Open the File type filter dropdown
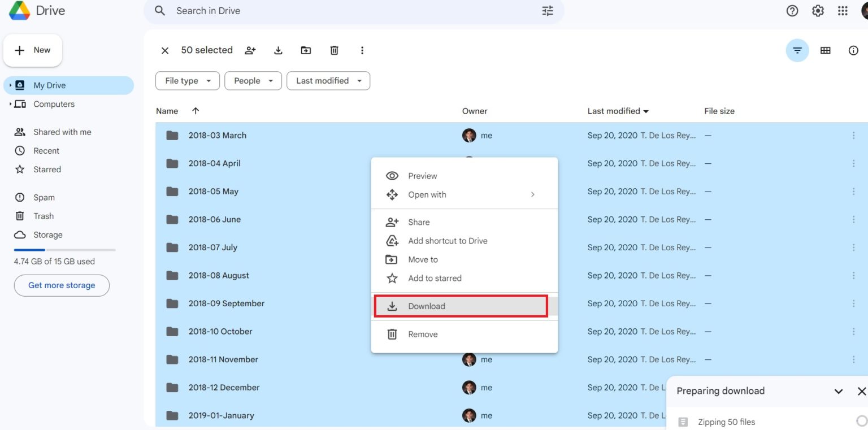 click(187, 80)
